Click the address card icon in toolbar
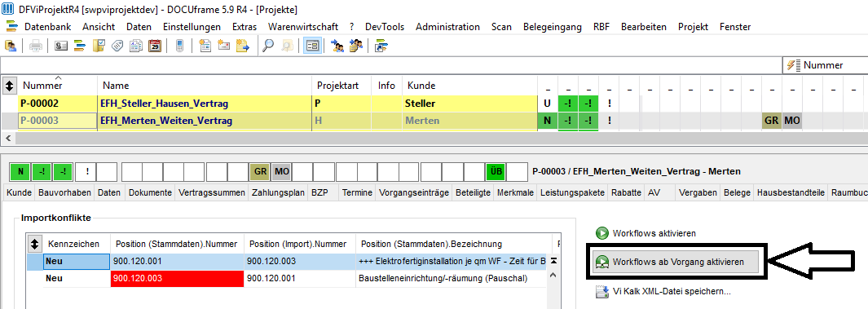The width and height of the screenshot is (868, 309). (61, 46)
